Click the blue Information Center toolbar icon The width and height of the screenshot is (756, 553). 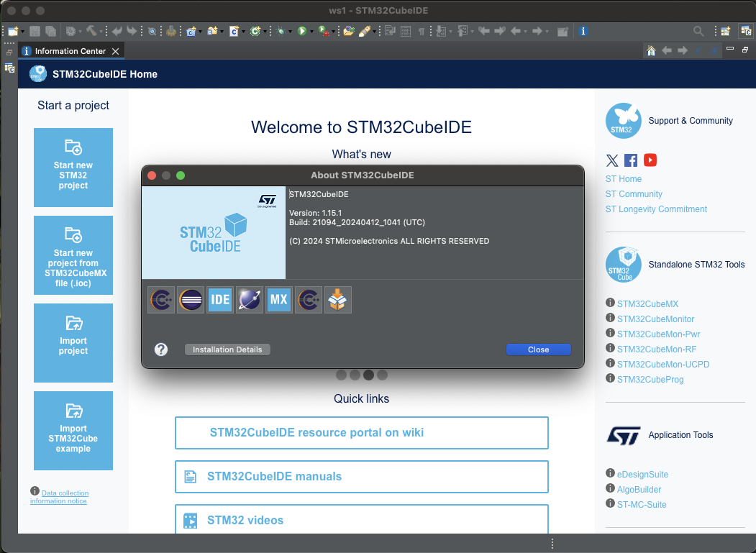click(583, 32)
